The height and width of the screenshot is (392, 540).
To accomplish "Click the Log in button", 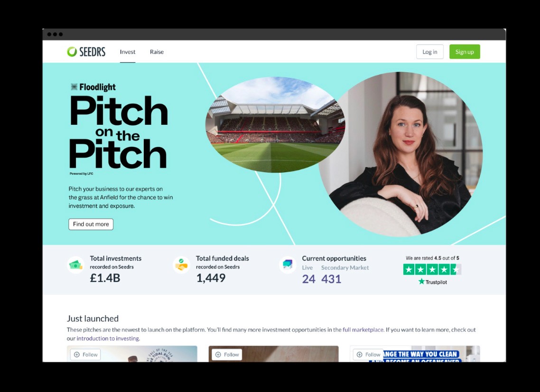I will (x=430, y=52).
